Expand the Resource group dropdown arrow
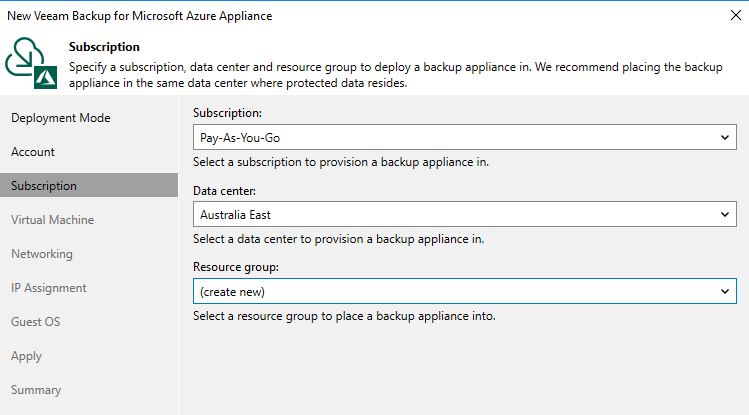The image size is (749, 415). [725, 291]
